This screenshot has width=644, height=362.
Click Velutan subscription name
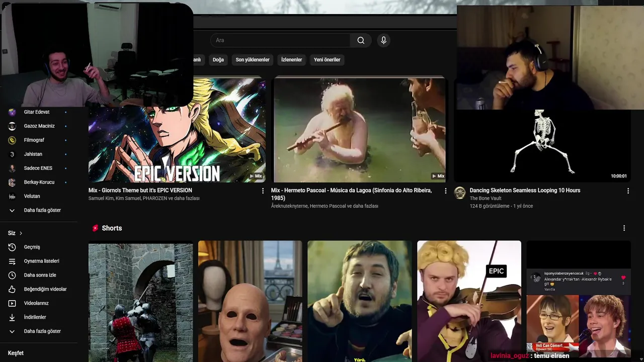coord(32,197)
